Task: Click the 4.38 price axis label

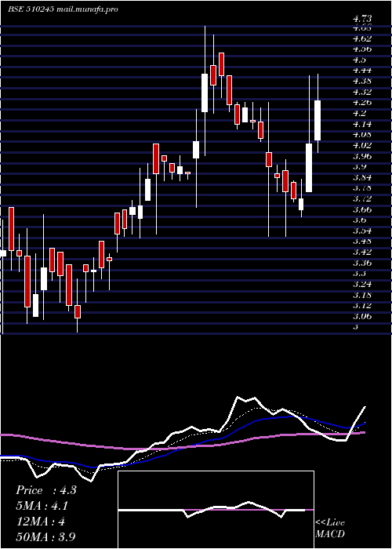Action: [x=362, y=81]
